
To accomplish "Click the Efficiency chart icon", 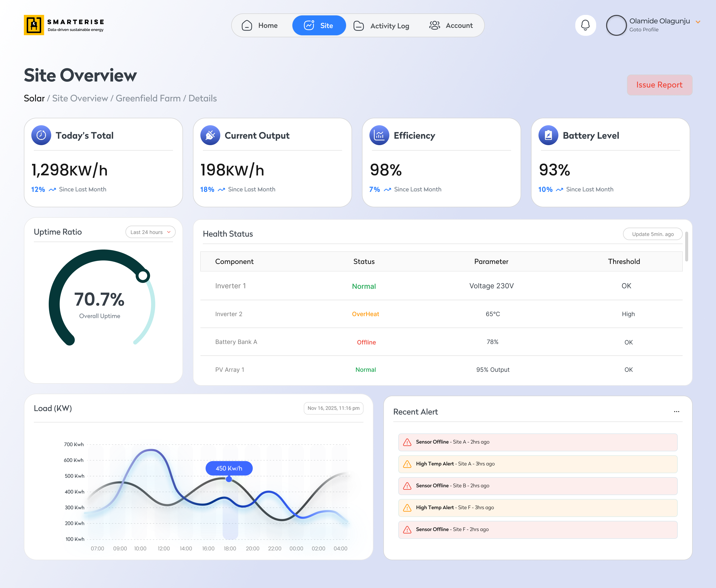I will click(379, 135).
